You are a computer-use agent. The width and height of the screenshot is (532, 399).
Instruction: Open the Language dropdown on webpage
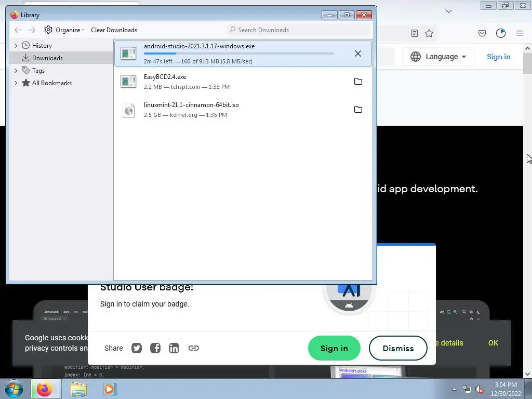(x=438, y=57)
